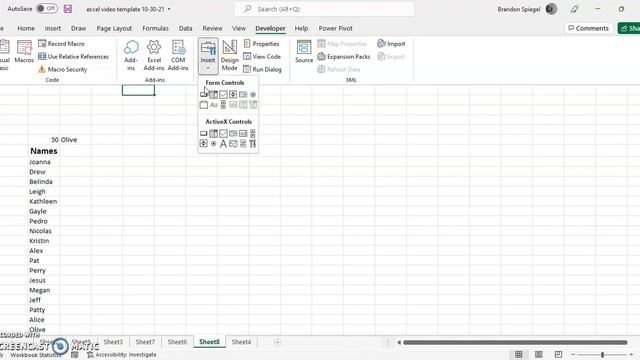Select the ActiveX List Box
This screenshot has width=640, height=360.
click(x=233, y=133)
